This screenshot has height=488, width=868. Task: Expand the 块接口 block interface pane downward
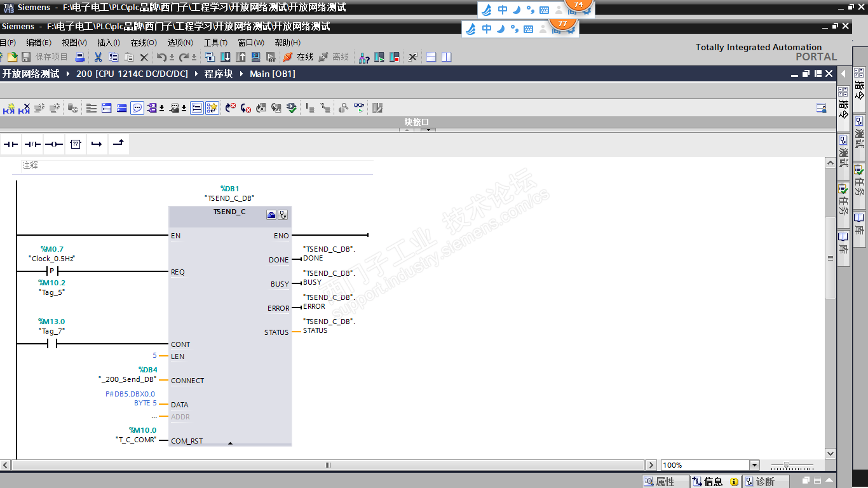[x=428, y=130]
